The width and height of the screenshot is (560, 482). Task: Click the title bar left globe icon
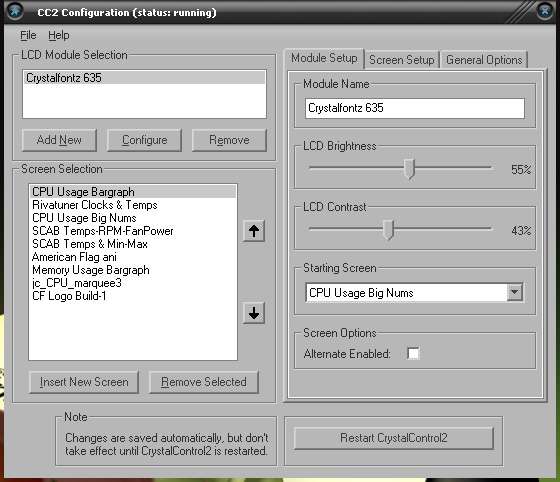pos(15,11)
